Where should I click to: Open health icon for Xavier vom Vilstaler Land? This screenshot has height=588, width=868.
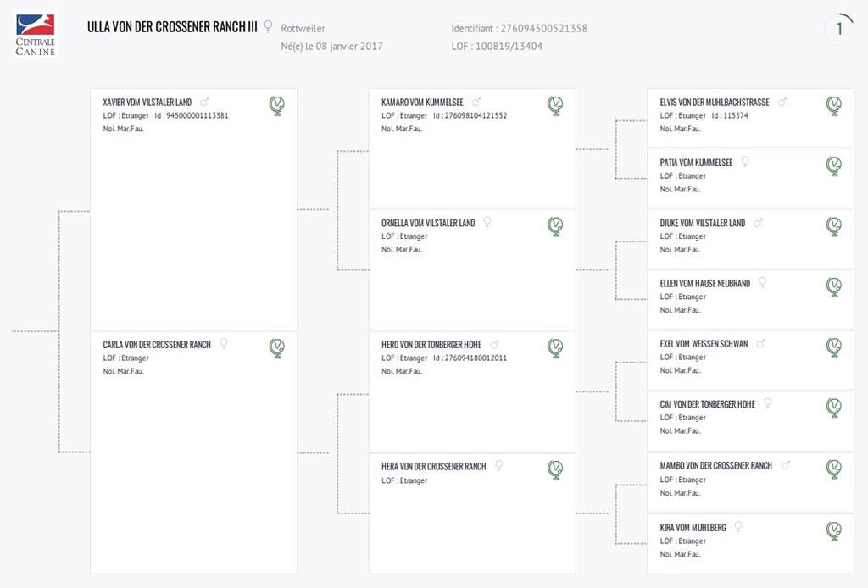[277, 105]
